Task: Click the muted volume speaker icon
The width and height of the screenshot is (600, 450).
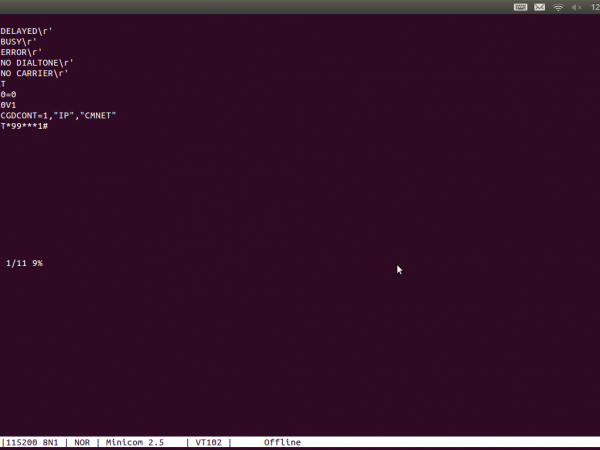Action: click(x=576, y=7)
